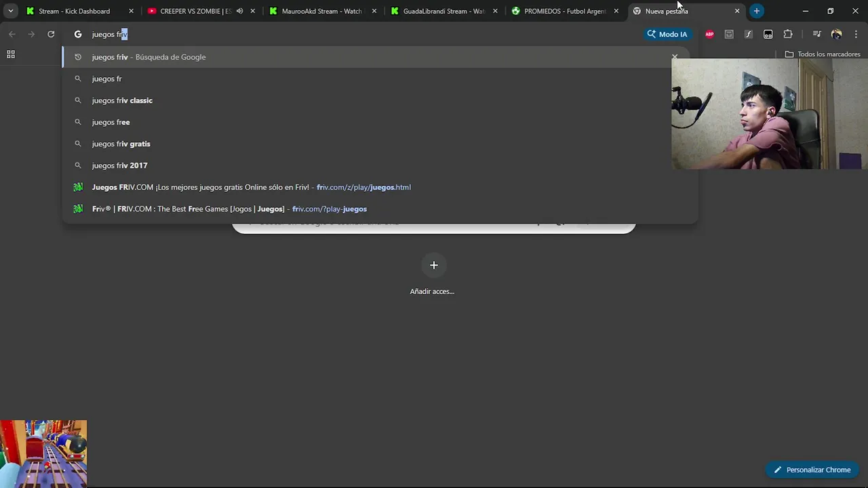Close the GuadaLibrandi Stream tab
The height and width of the screenshot is (488, 868).
[x=495, y=11]
